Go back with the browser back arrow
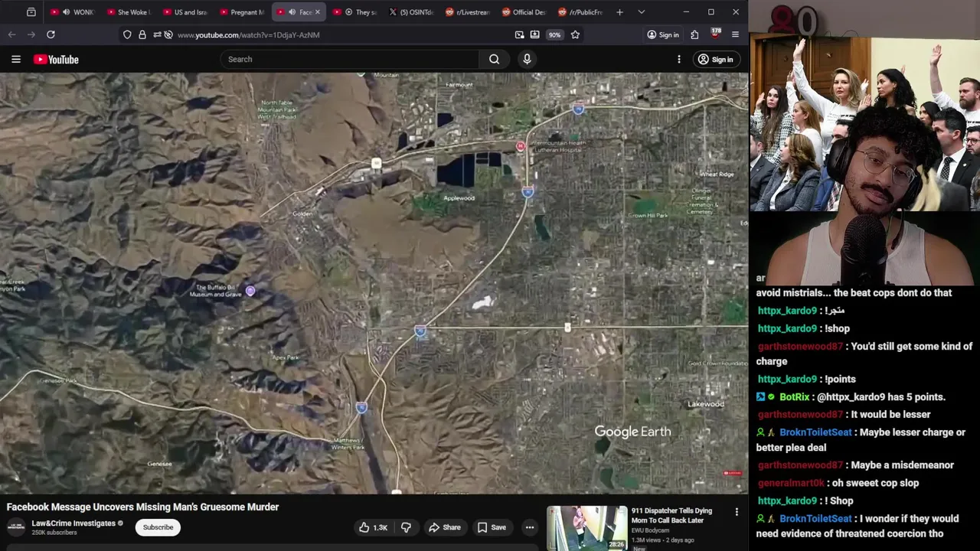The width and height of the screenshot is (980, 551). (x=11, y=34)
